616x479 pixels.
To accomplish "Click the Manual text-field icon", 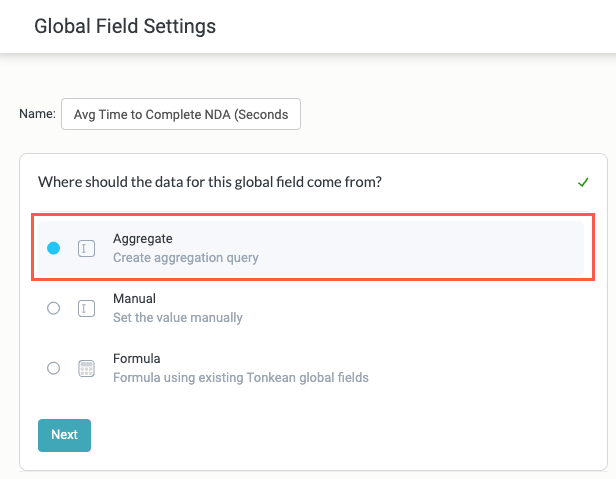I will click(86, 309).
